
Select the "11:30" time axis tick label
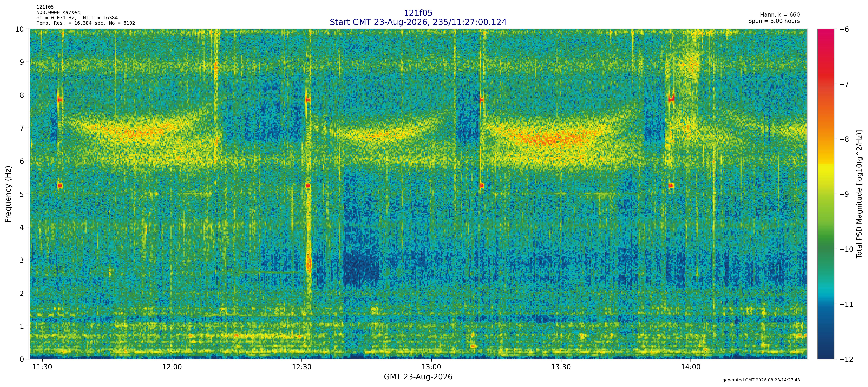point(42,367)
